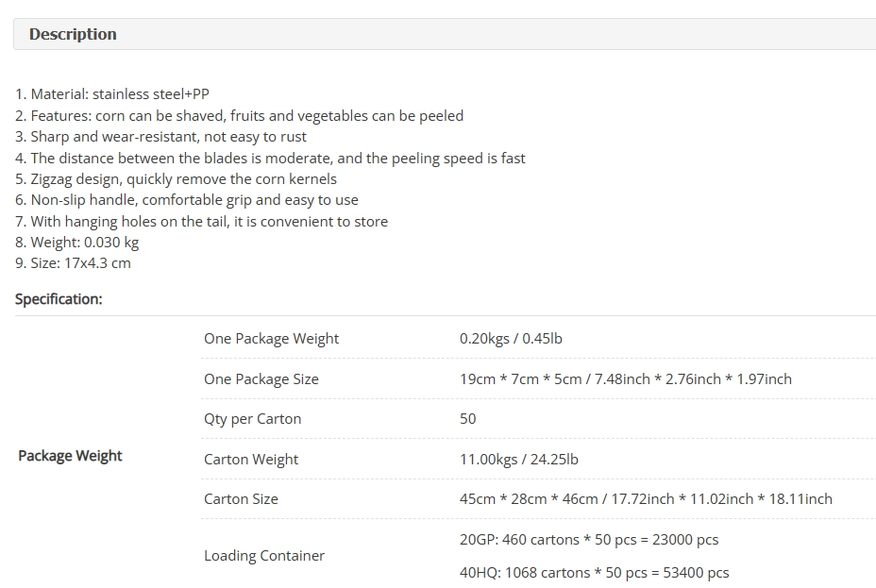Click the Qty per Carton value 50

[467, 419]
